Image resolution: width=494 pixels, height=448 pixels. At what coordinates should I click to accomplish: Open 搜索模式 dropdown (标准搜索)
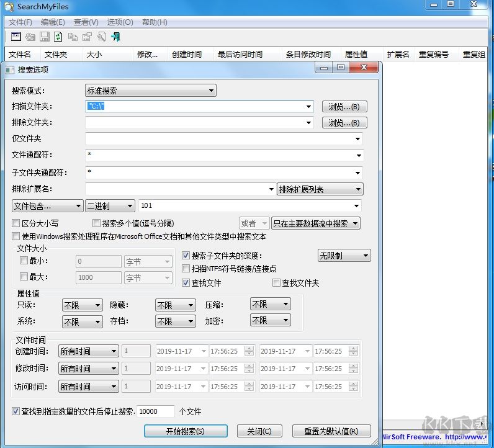tap(151, 91)
